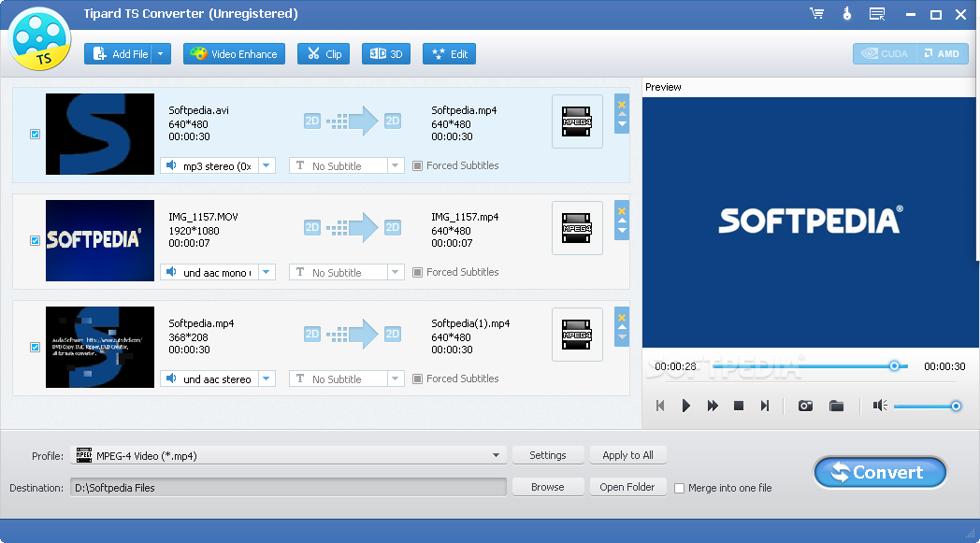Select the Softpedia.avi thumbnail
Viewport: 980px width, 543px height.
pos(100,134)
